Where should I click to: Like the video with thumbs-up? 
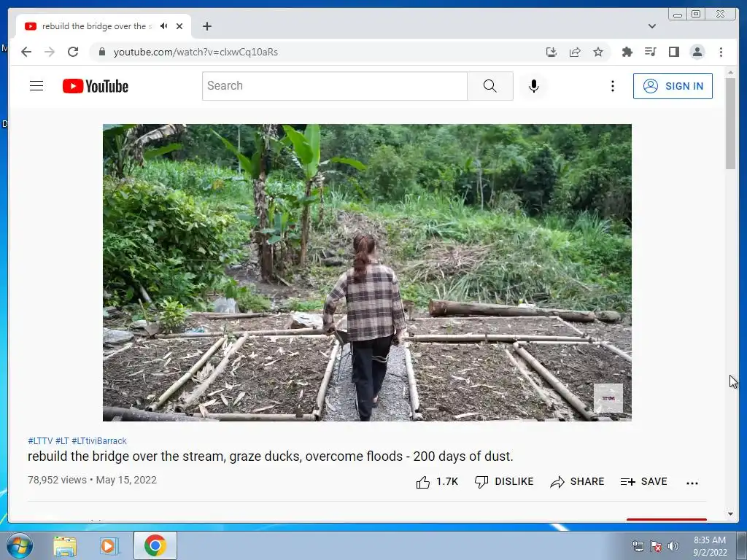tap(436, 482)
